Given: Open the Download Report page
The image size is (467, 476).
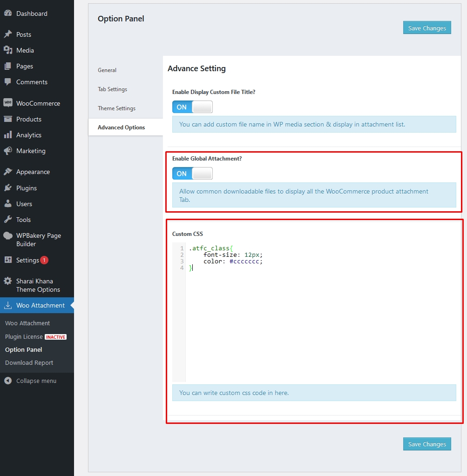Looking at the screenshot, I should tap(28, 362).
